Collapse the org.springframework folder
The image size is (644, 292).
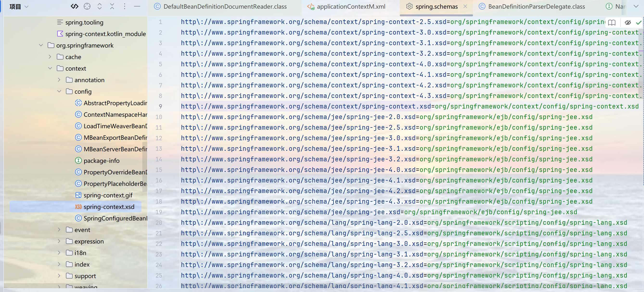point(41,45)
